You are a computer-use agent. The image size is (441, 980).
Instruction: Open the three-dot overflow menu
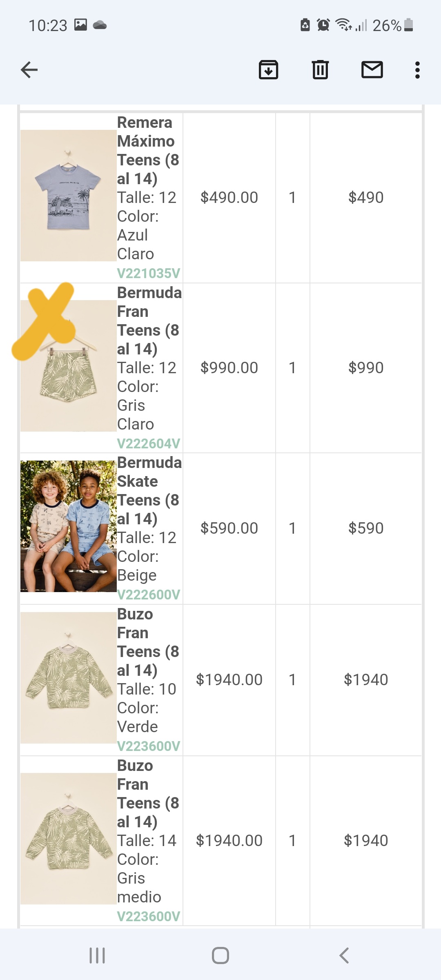pos(417,70)
